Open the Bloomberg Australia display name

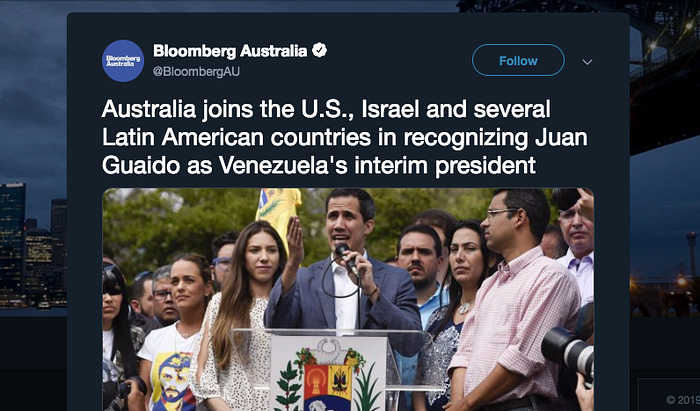tap(230, 51)
